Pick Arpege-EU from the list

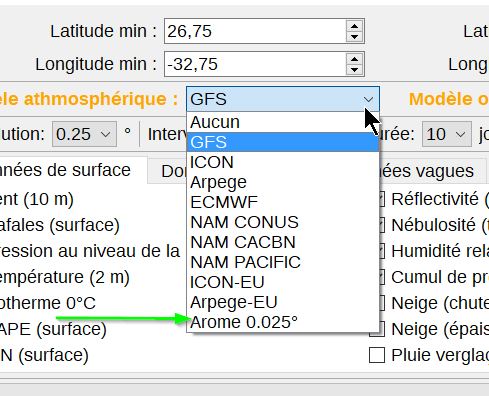pyautogui.click(x=283, y=302)
